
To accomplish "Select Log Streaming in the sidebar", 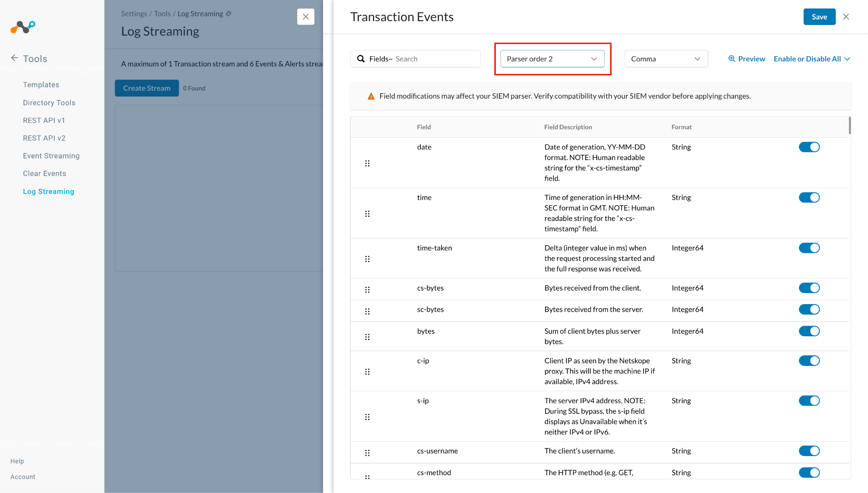I will pyautogui.click(x=48, y=191).
